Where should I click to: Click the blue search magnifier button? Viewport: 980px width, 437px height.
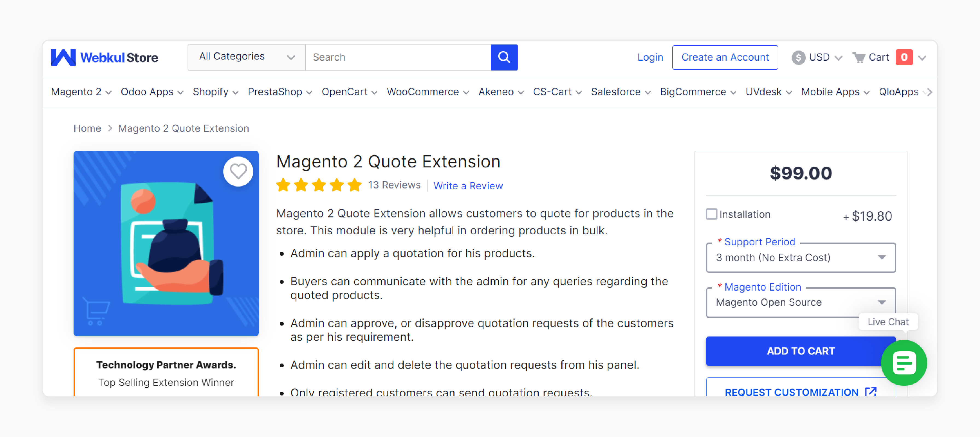point(504,57)
